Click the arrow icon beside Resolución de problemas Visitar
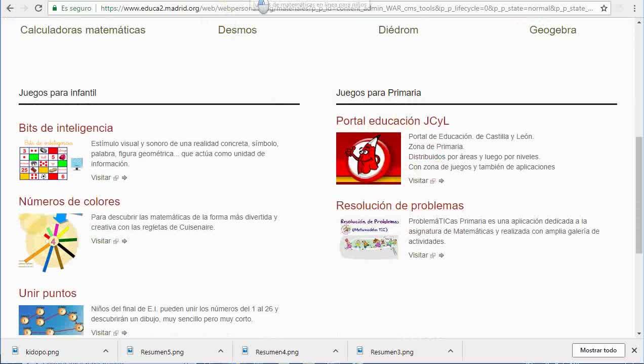The image size is (644, 364). tap(441, 256)
